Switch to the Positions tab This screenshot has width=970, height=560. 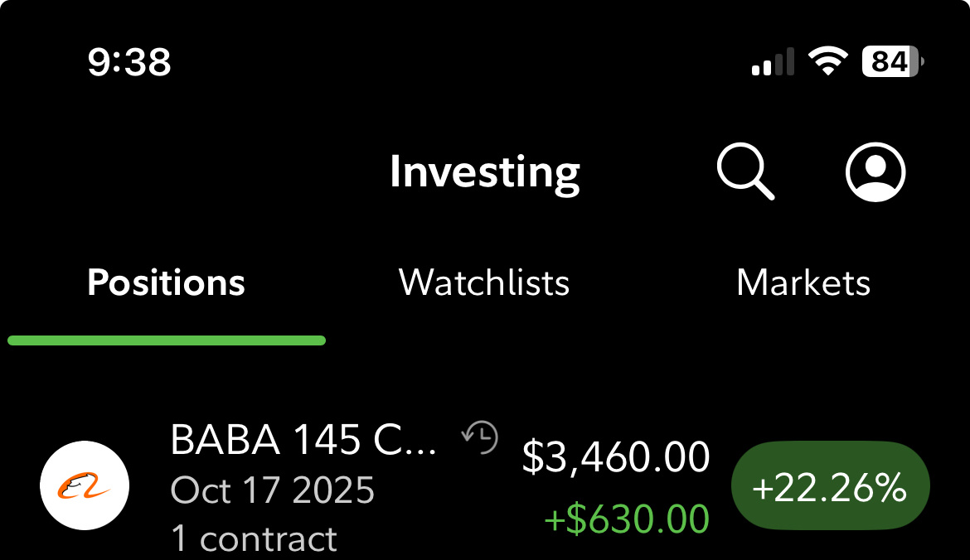point(166,282)
